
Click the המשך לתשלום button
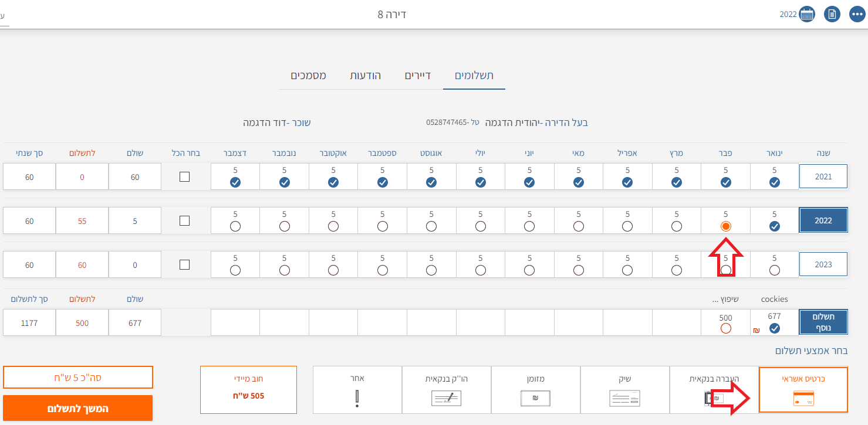tap(77, 408)
